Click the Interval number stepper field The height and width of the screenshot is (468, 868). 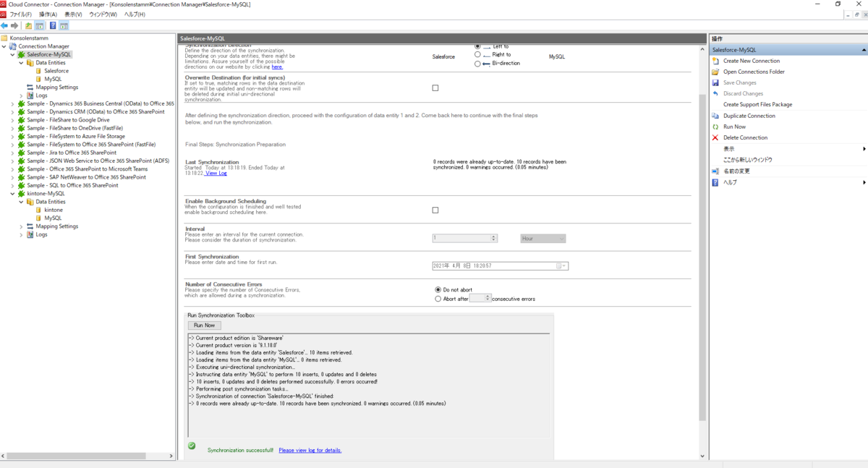click(465, 239)
